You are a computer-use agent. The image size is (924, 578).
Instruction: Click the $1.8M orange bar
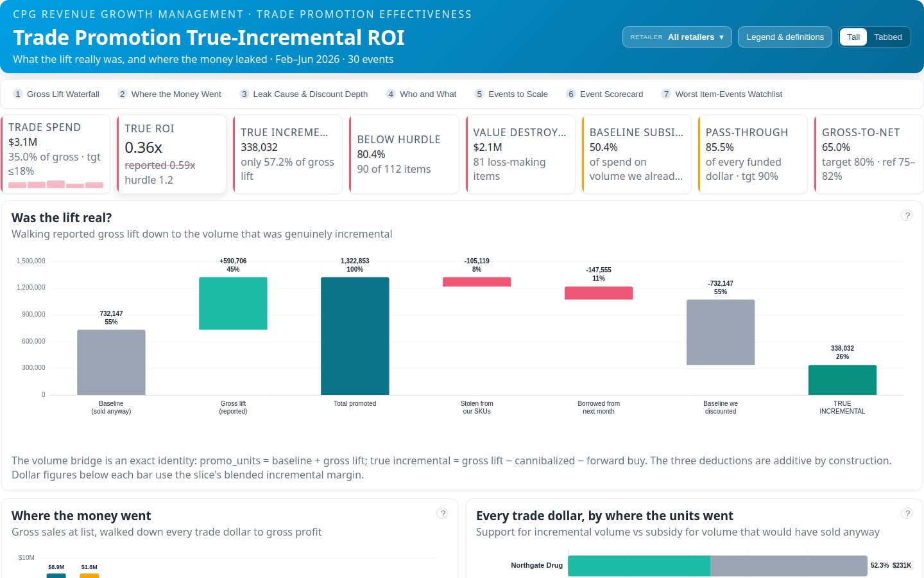point(89,575)
